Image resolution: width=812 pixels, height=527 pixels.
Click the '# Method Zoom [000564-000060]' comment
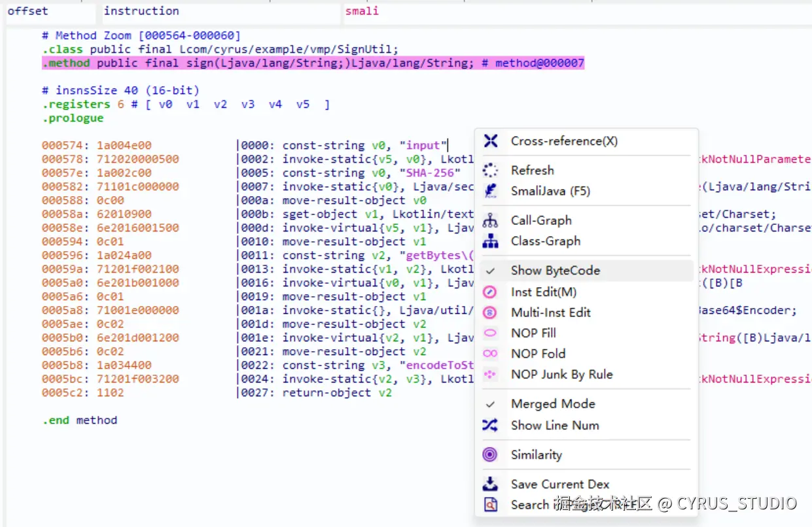coord(141,35)
